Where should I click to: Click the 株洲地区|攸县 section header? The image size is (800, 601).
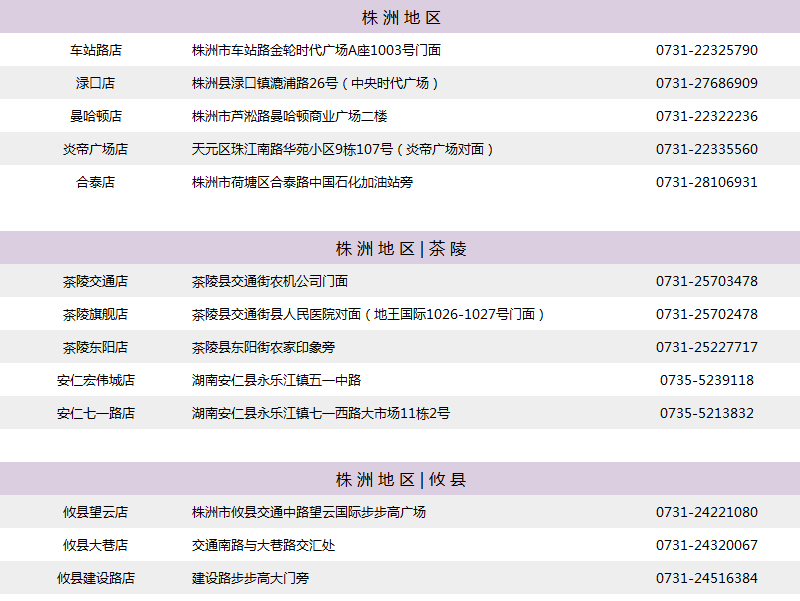400,479
